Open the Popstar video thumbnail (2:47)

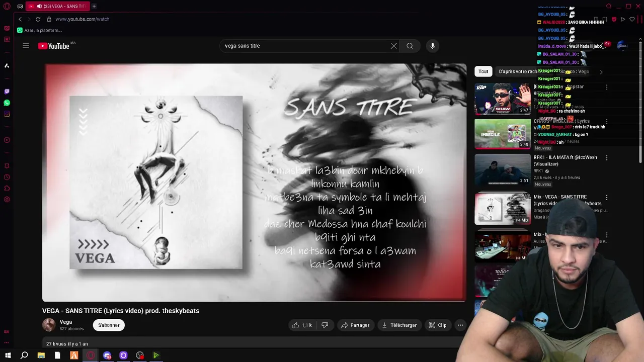[x=503, y=99]
